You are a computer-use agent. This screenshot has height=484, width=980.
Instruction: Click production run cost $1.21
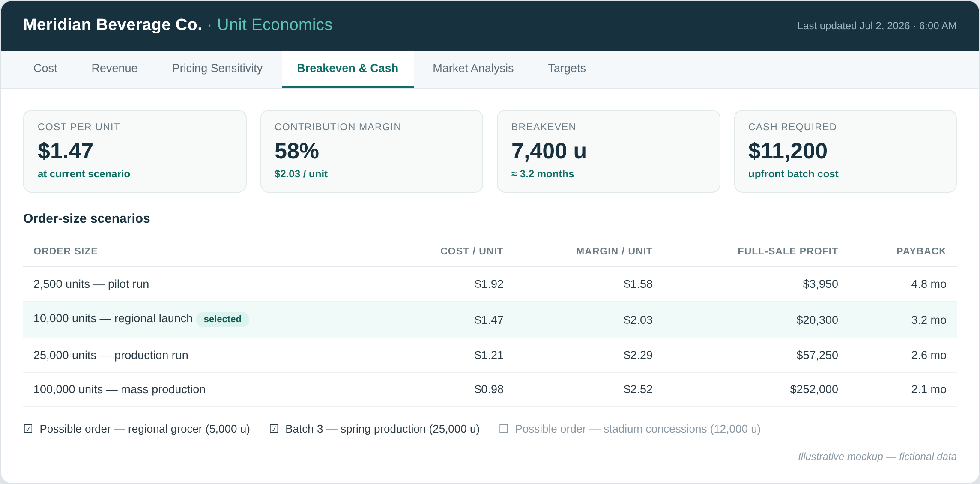click(489, 355)
